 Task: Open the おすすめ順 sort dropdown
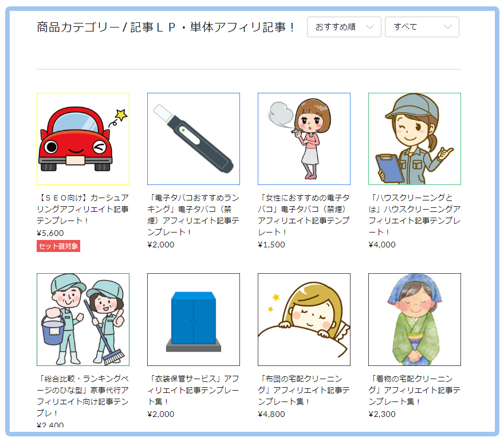[x=344, y=27]
